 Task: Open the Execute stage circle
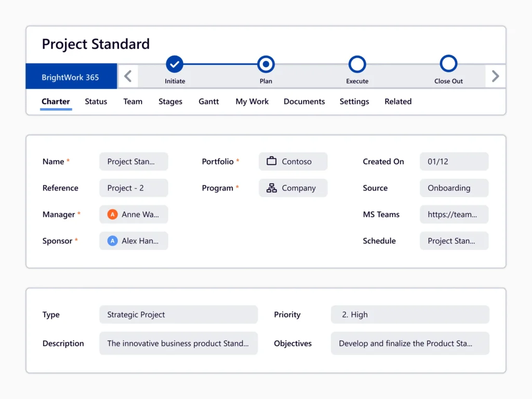pyautogui.click(x=357, y=64)
